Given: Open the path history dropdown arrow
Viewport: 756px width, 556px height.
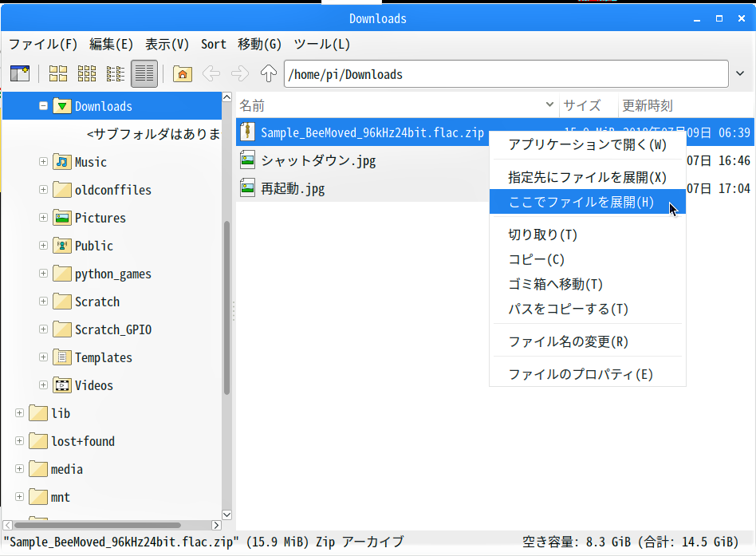Looking at the screenshot, I should [739, 74].
